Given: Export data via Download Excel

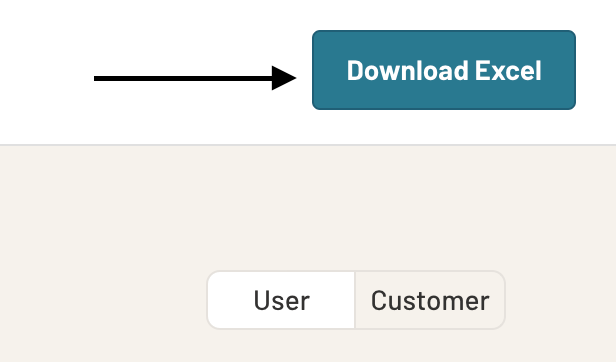Looking at the screenshot, I should [444, 70].
